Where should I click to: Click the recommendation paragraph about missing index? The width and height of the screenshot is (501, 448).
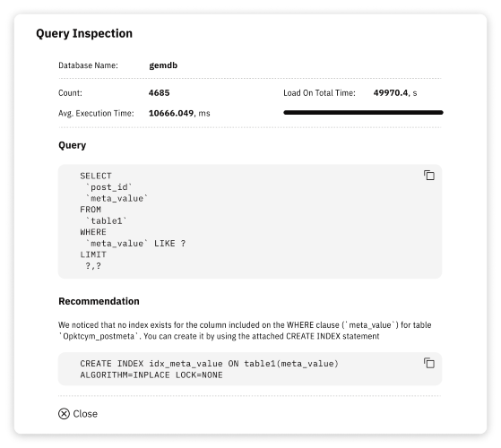click(245, 331)
